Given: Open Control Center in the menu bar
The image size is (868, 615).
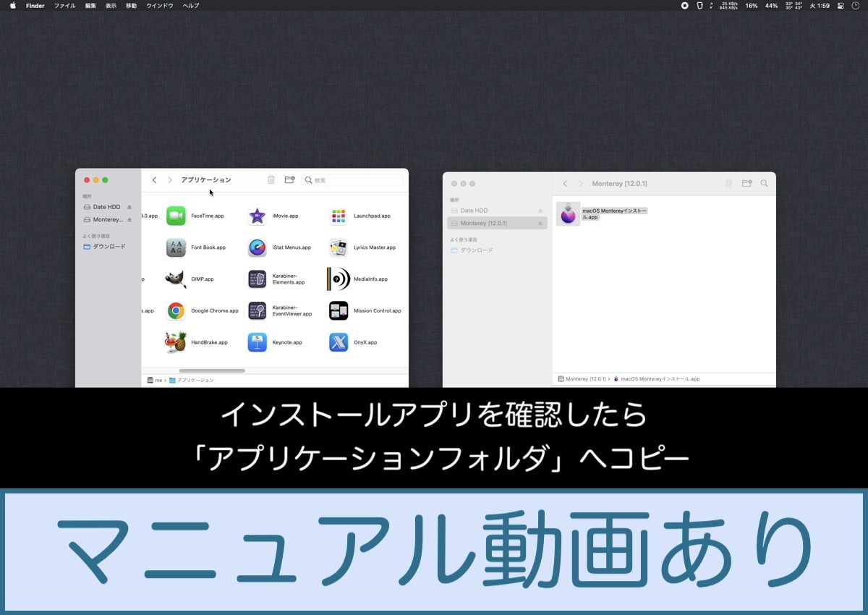Looking at the screenshot, I should (x=841, y=5).
